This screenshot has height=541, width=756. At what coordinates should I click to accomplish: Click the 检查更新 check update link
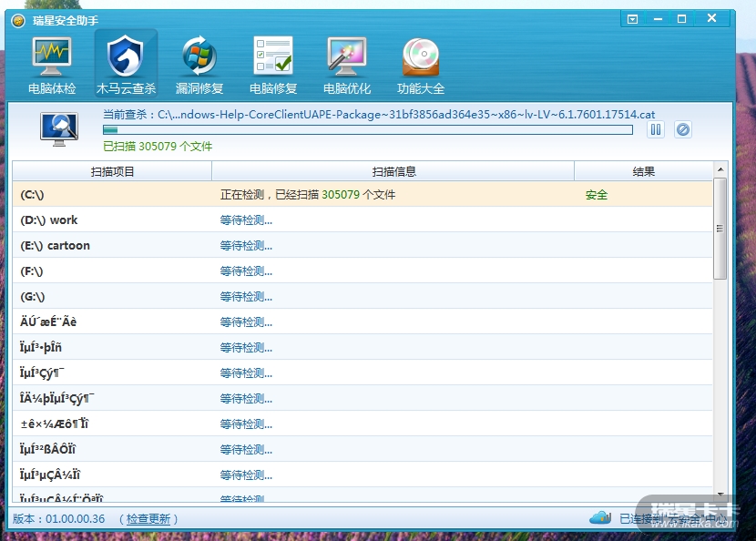(x=148, y=519)
